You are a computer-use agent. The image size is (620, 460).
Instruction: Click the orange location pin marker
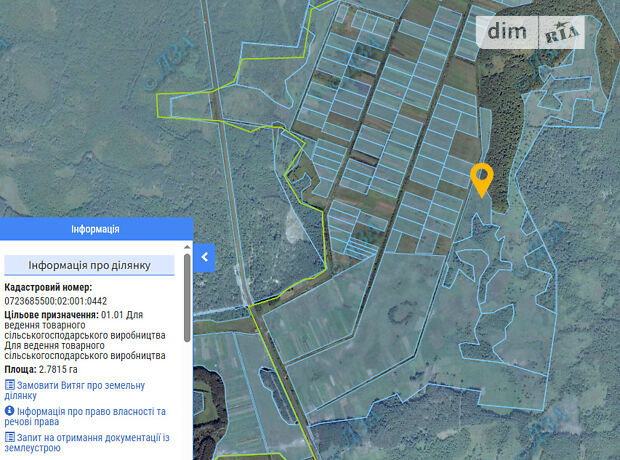[481, 178]
